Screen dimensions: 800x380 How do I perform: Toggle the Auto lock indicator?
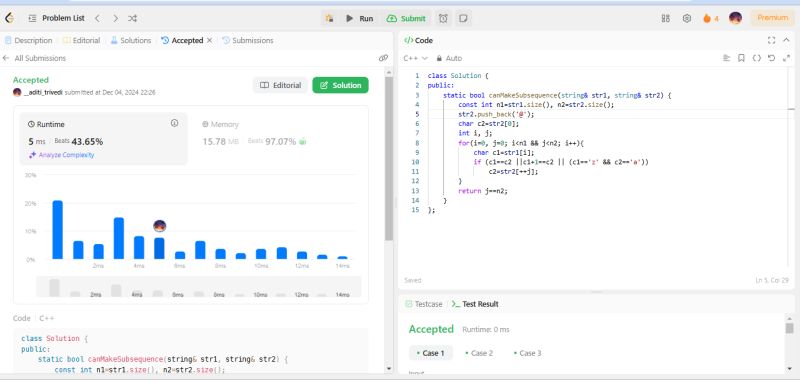click(449, 58)
